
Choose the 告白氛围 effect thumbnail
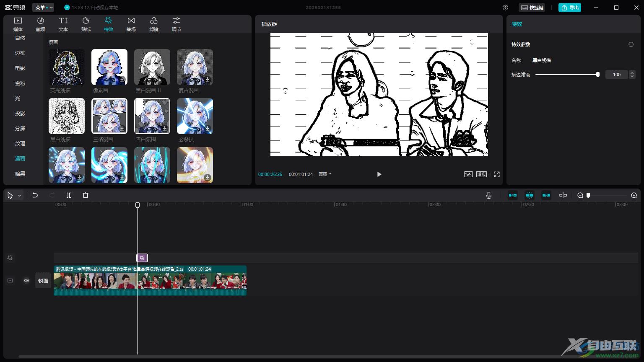pyautogui.click(x=152, y=116)
